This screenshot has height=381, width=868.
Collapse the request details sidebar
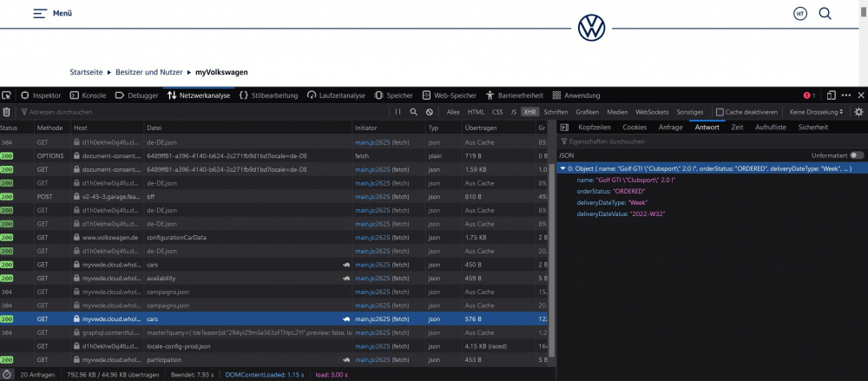[x=565, y=128]
